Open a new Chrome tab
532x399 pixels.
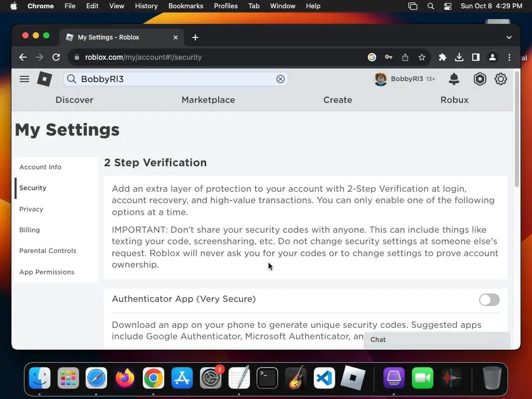[195, 37]
